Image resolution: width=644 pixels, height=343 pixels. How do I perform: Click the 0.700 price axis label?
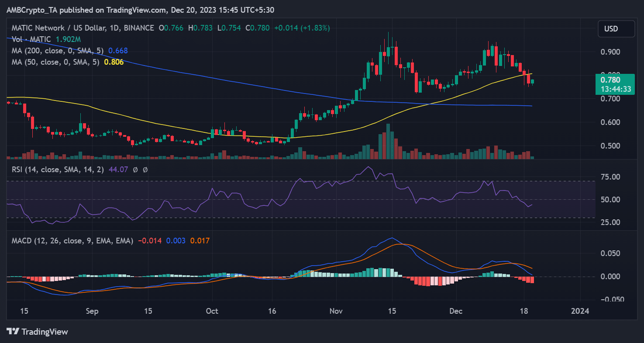click(x=610, y=99)
